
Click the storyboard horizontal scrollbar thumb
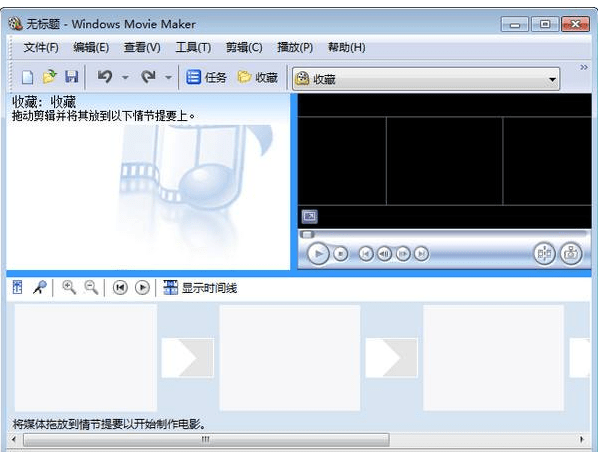pos(206,439)
